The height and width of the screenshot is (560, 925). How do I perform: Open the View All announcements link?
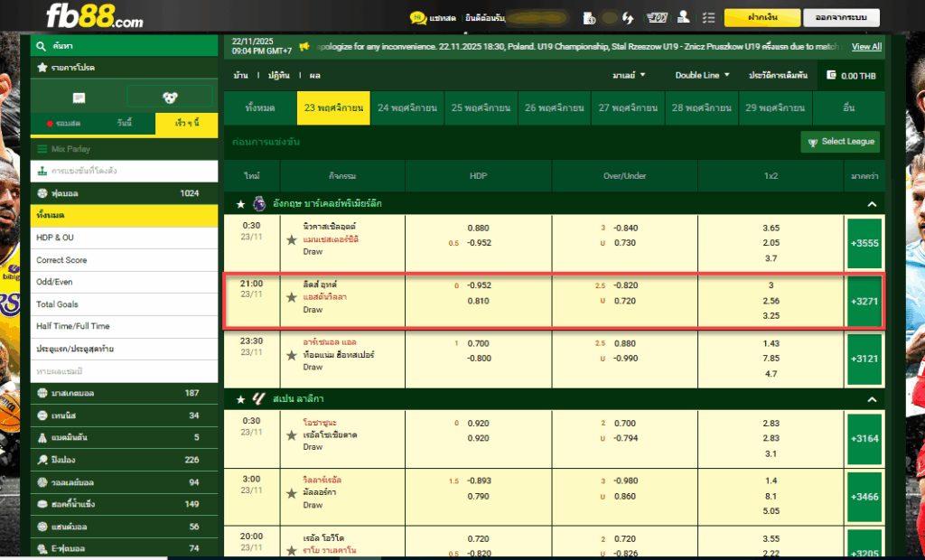(866, 47)
